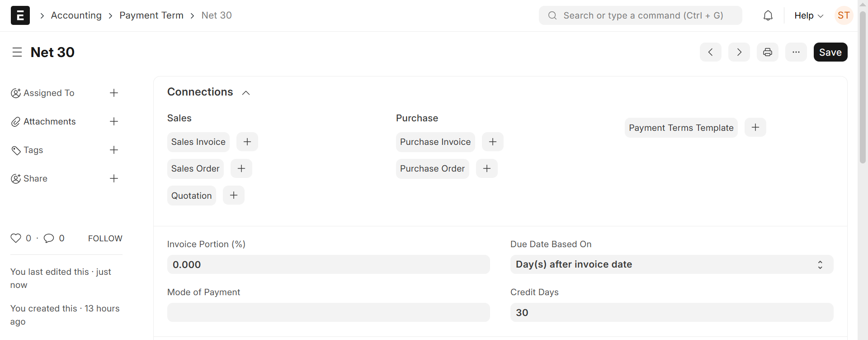Screen dimensions: 868x340
Task: Open the more options ellipsis menu
Action: pyautogui.click(x=796, y=52)
